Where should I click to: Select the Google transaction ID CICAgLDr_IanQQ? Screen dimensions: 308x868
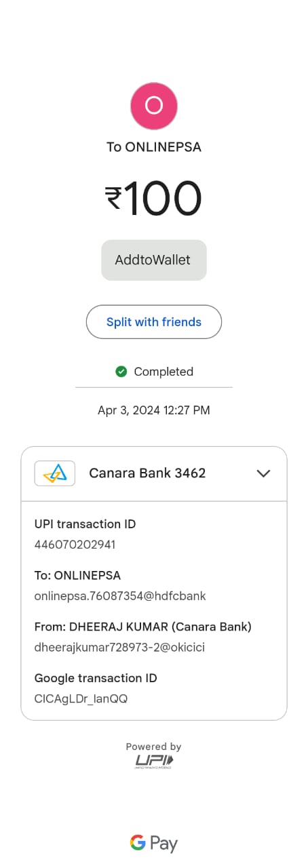click(x=81, y=698)
